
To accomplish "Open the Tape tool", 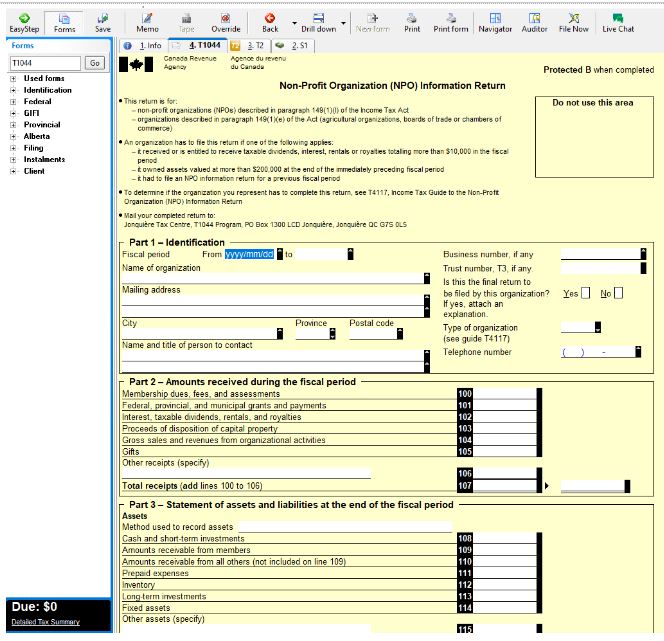I will (x=186, y=23).
